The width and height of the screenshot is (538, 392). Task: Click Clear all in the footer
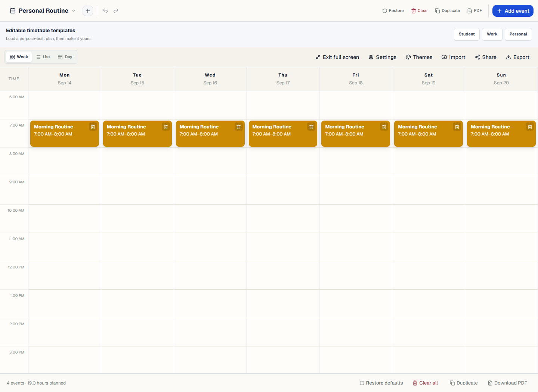pos(425,383)
